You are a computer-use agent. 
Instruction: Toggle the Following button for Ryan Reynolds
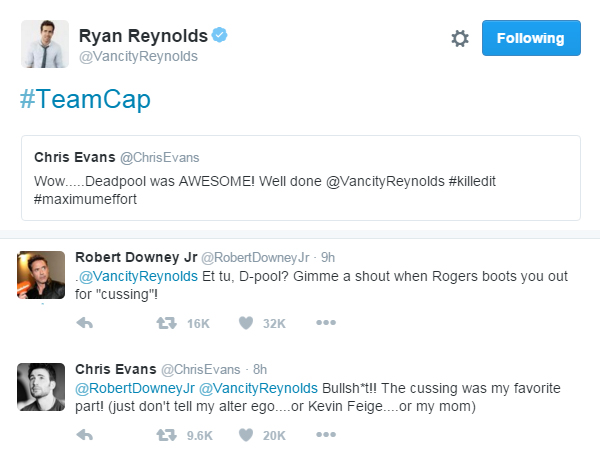coord(531,38)
